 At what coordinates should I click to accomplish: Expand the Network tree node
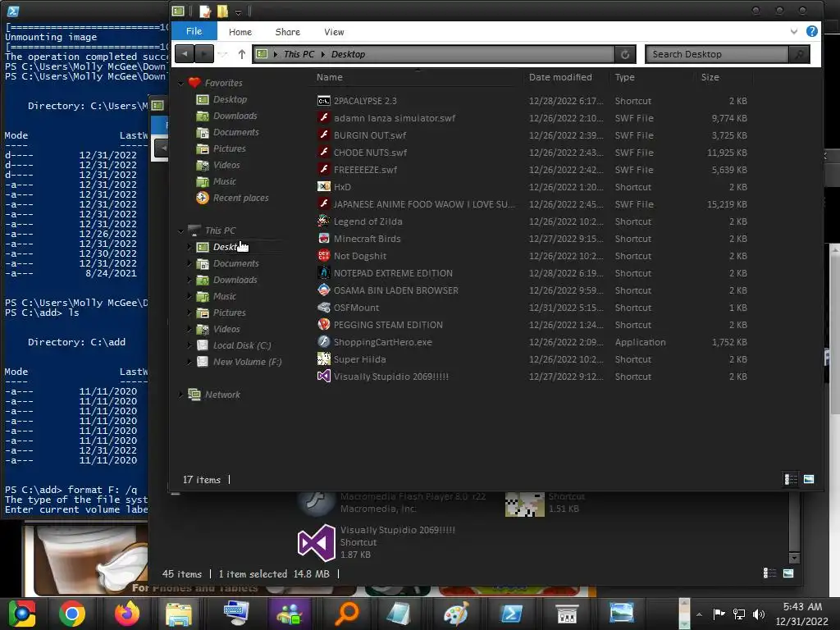180,395
